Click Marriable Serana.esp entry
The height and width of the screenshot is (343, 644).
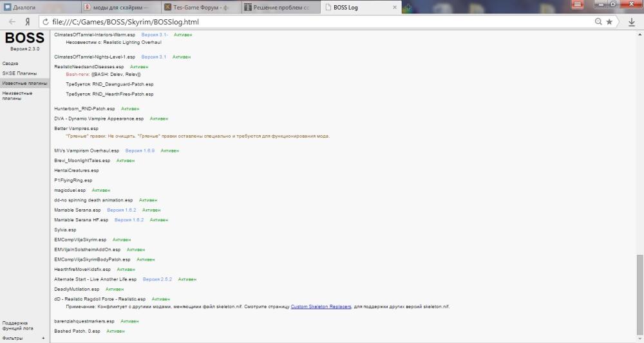pos(77,210)
